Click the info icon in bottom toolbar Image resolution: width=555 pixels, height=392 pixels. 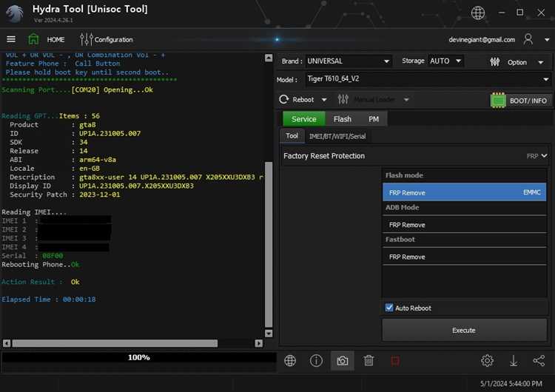click(316, 361)
